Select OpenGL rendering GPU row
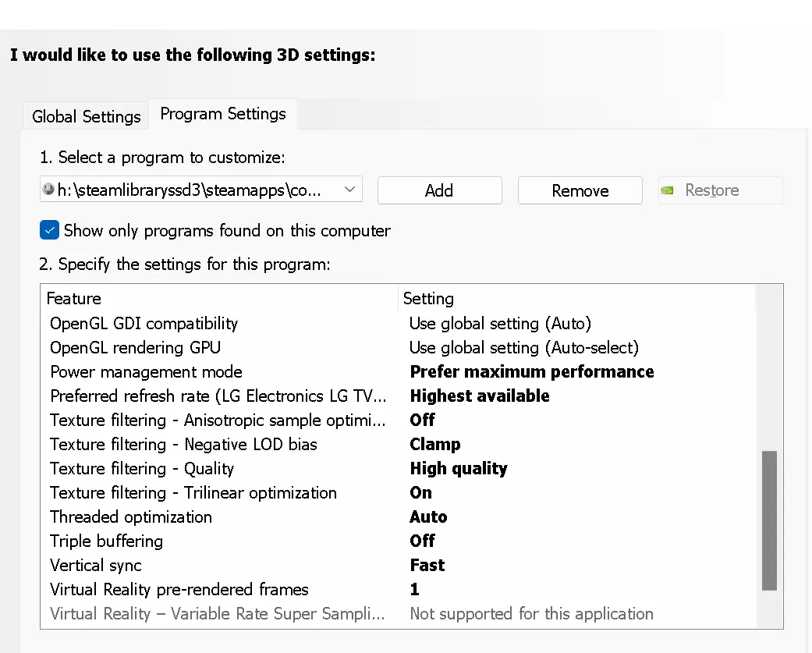Image resolution: width=812 pixels, height=653 pixels. pyautogui.click(x=135, y=348)
